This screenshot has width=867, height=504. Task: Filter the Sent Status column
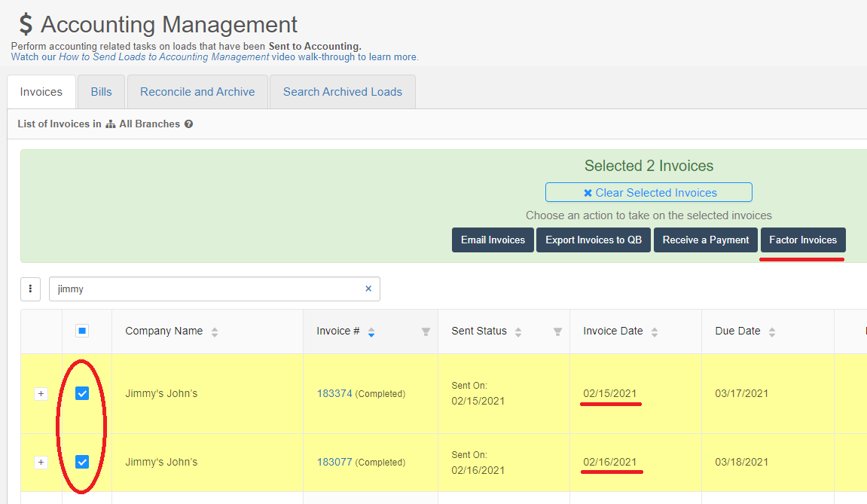557,331
